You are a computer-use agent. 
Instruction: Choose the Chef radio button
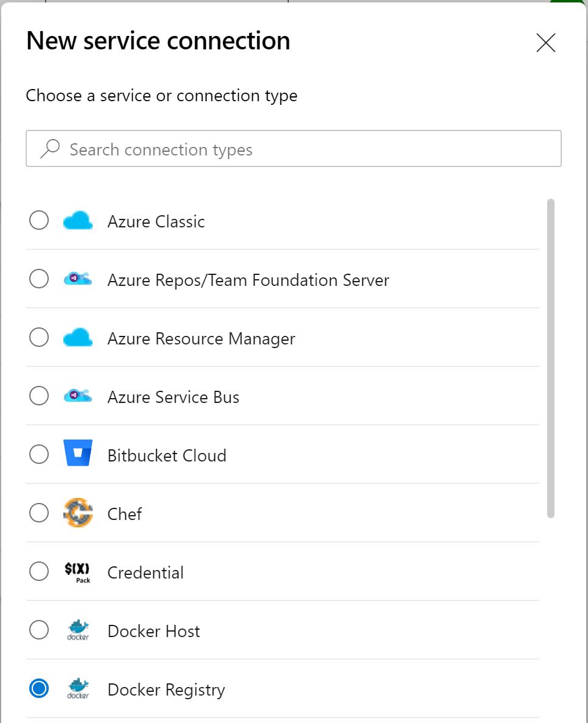(x=39, y=513)
